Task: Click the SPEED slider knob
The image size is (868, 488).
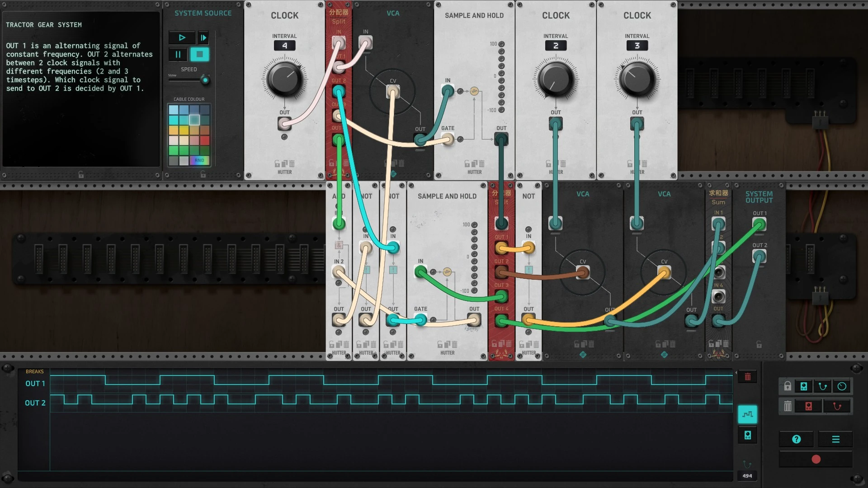Action: click(x=205, y=80)
